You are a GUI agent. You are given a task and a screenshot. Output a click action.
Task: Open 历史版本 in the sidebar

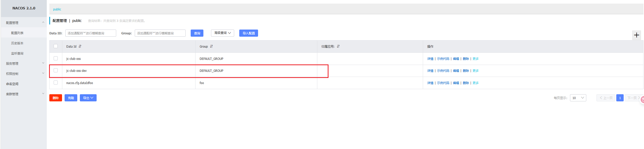(17, 43)
